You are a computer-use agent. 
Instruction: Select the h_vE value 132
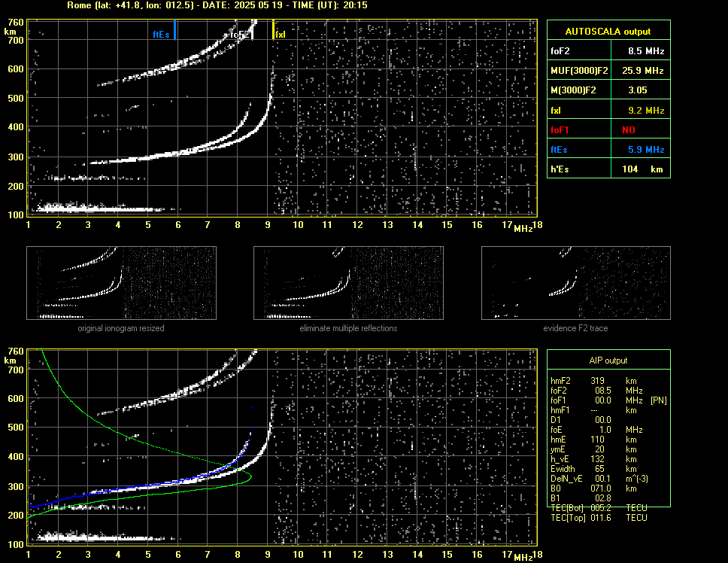coord(597,459)
